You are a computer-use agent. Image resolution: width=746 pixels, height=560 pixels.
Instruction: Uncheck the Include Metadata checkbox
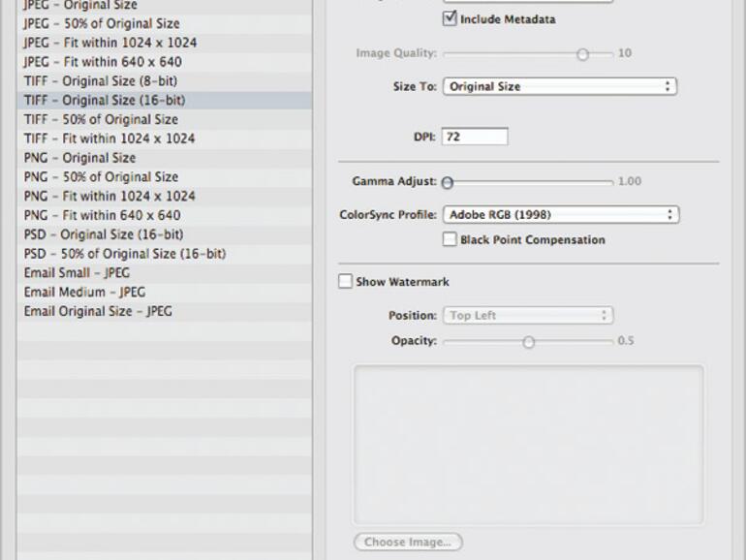coord(450,19)
